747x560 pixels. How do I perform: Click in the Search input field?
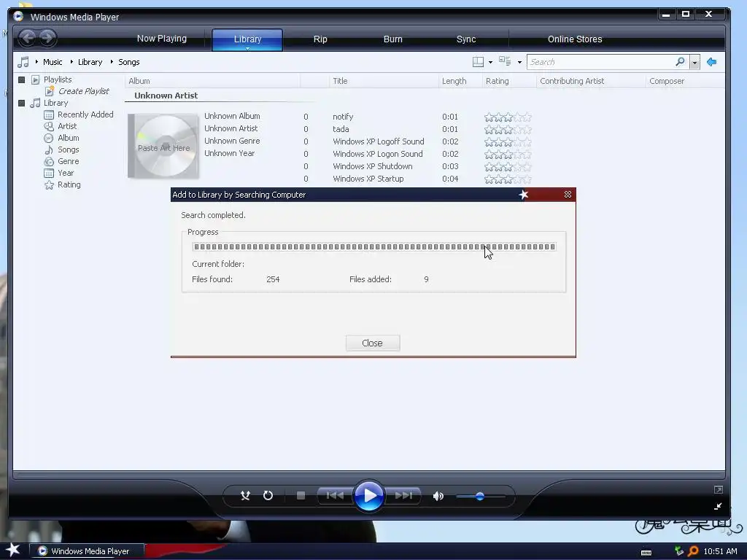[600, 62]
